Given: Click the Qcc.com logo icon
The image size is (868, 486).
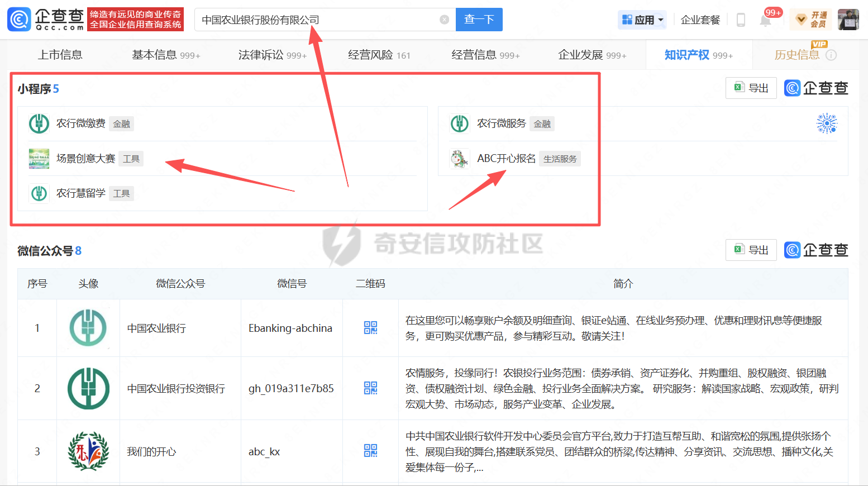Looking at the screenshot, I should pyautogui.click(x=19, y=20).
